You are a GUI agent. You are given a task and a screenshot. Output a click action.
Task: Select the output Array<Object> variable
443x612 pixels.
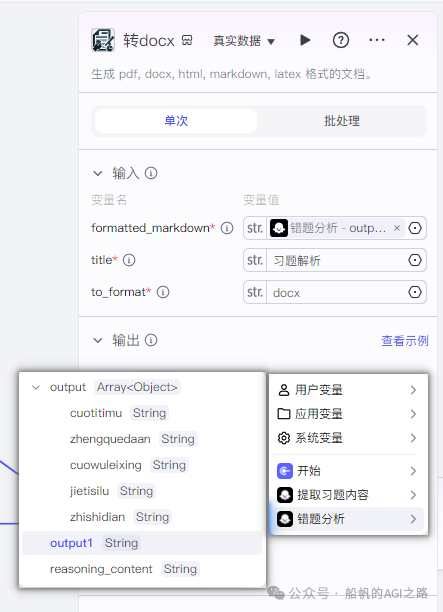tap(142, 387)
